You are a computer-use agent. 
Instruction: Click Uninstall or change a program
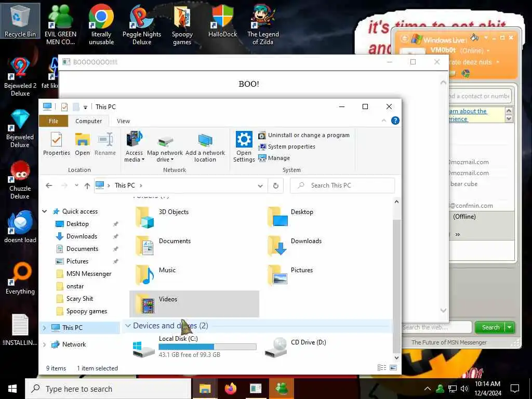coord(304,135)
